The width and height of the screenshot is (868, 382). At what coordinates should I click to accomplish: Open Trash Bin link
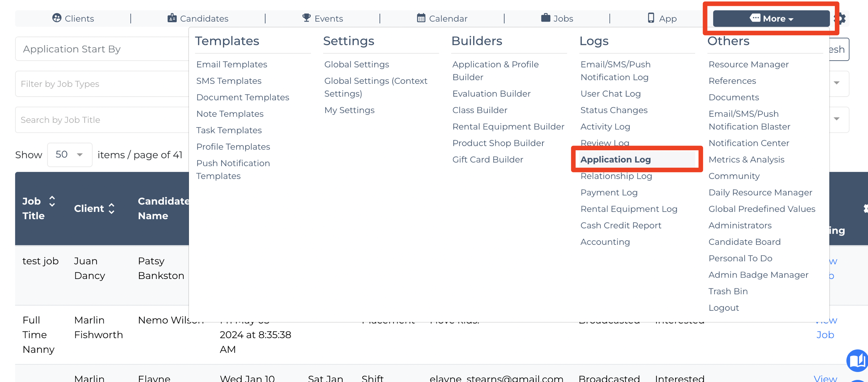728,291
